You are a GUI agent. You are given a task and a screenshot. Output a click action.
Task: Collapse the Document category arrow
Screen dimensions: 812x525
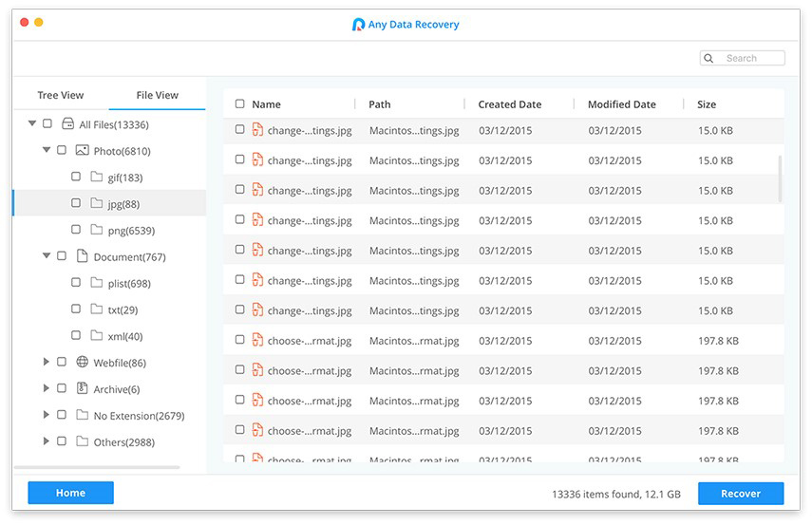point(47,255)
